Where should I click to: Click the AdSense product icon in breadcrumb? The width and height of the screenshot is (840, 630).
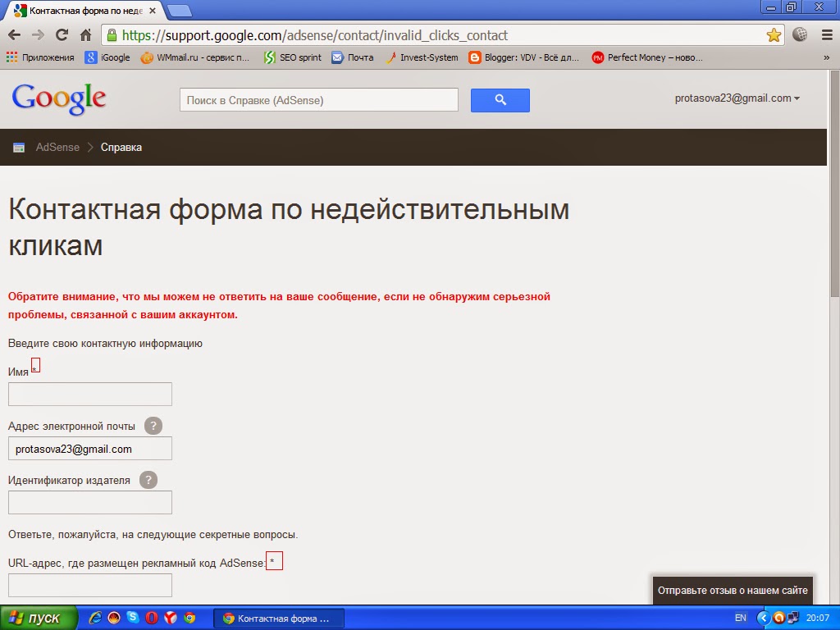click(19, 148)
